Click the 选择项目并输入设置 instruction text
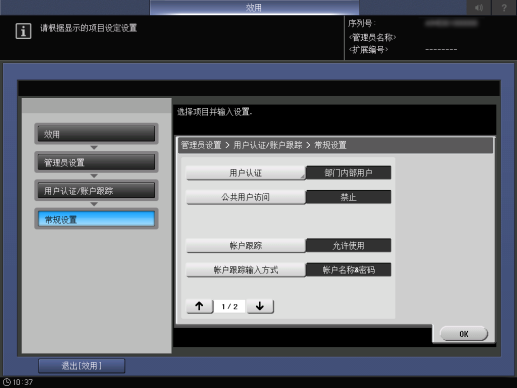The width and height of the screenshot is (517, 388). point(214,112)
